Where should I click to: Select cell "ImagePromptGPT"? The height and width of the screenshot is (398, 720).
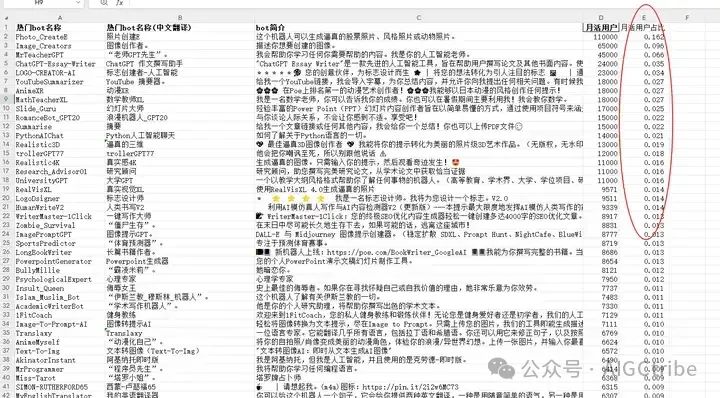(x=44, y=234)
